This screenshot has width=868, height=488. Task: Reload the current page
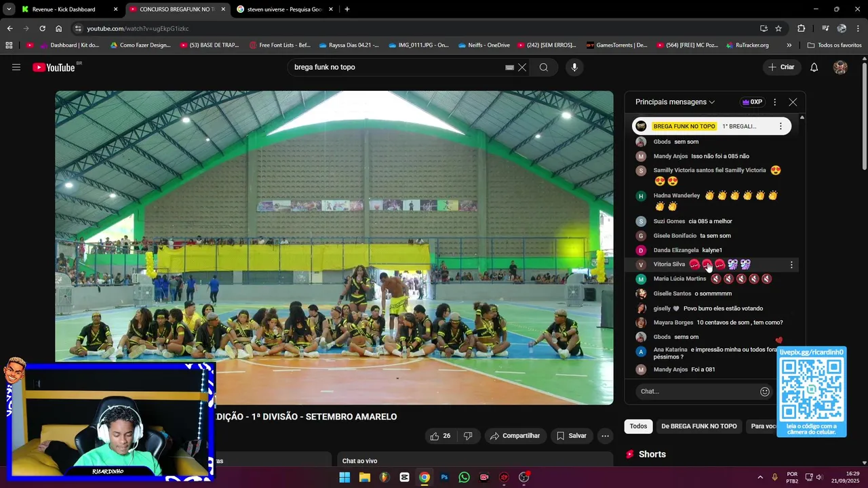click(42, 28)
